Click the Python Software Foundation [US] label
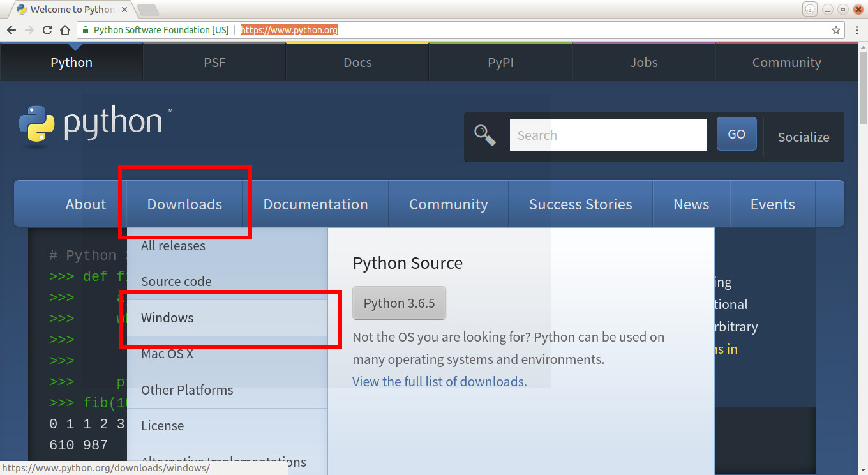 coord(161,30)
